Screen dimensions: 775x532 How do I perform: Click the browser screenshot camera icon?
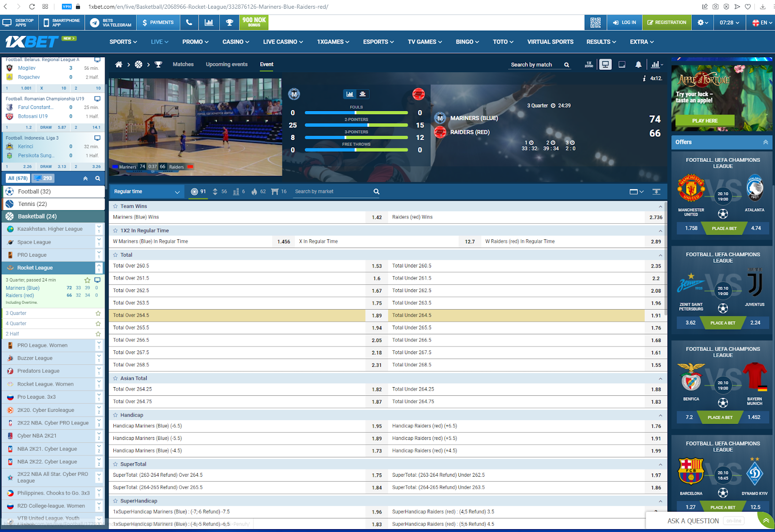pyautogui.click(x=715, y=7)
